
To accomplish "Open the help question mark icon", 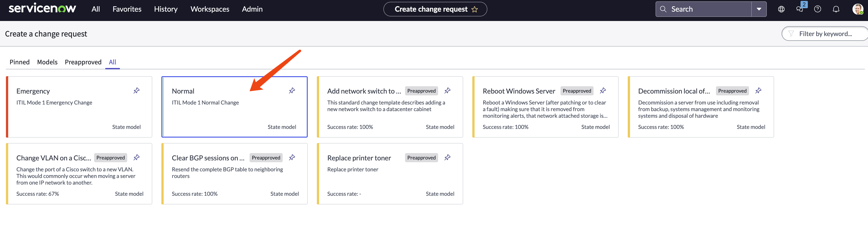I will point(817,9).
